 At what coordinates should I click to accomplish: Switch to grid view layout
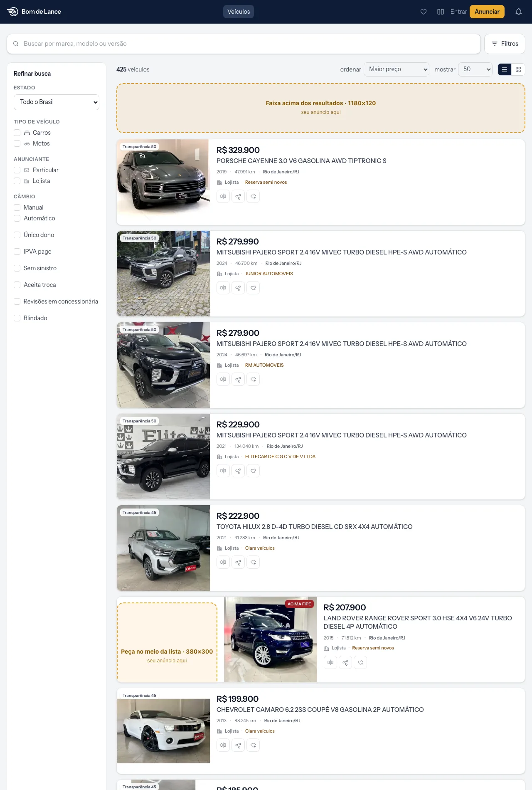point(518,69)
